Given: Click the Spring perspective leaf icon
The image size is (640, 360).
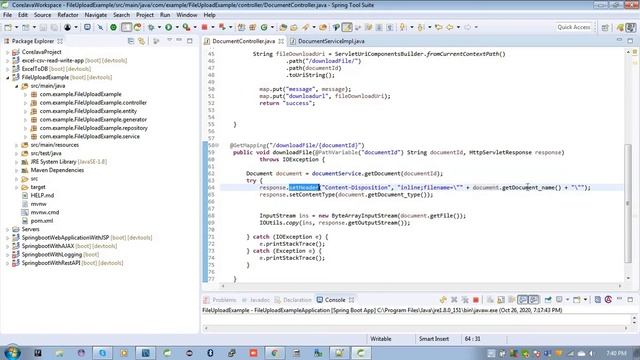Looking at the screenshot, I should click(x=620, y=27).
